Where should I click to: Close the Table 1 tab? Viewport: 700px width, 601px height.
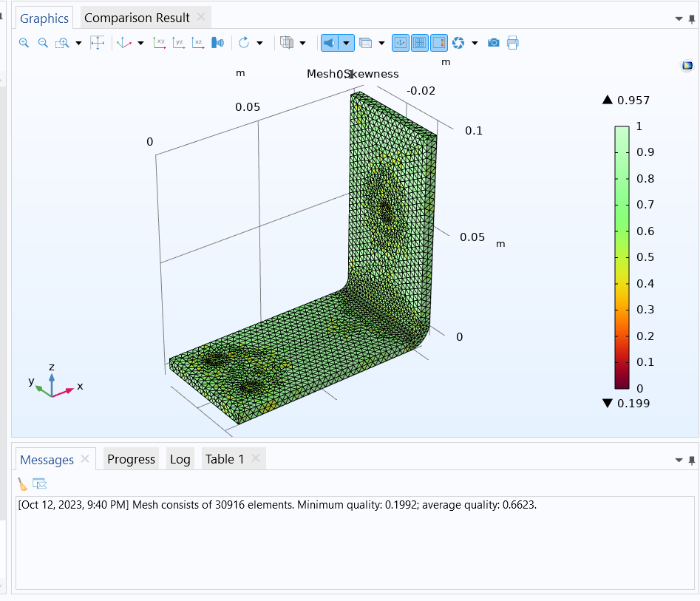click(x=256, y=459)
